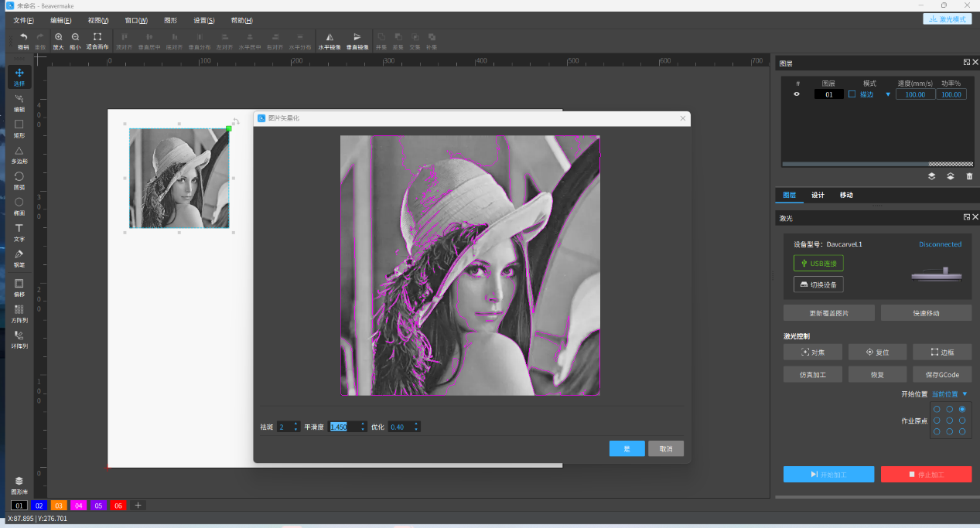The width and height of the screenshot is (980, 528).
Task: Select the Pen (钢笔) tool
Action: pyautogui.click(x=19, y=257)
